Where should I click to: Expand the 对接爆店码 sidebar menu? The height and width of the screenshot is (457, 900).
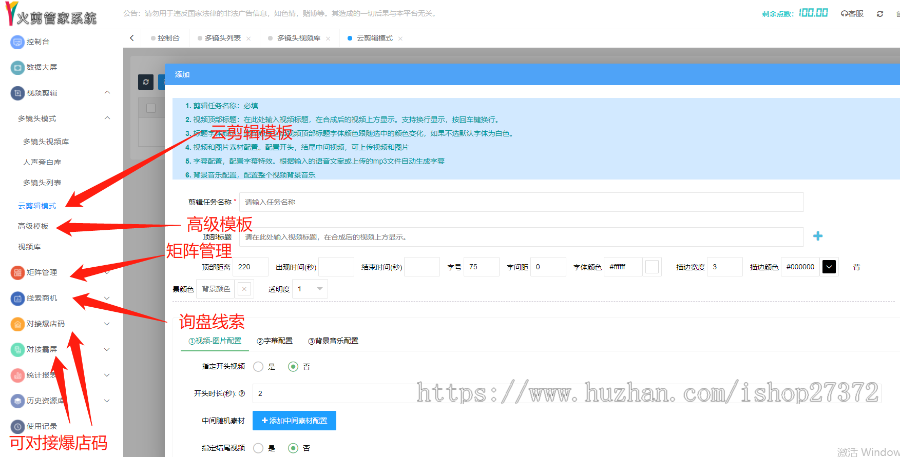tap(106, 324)
